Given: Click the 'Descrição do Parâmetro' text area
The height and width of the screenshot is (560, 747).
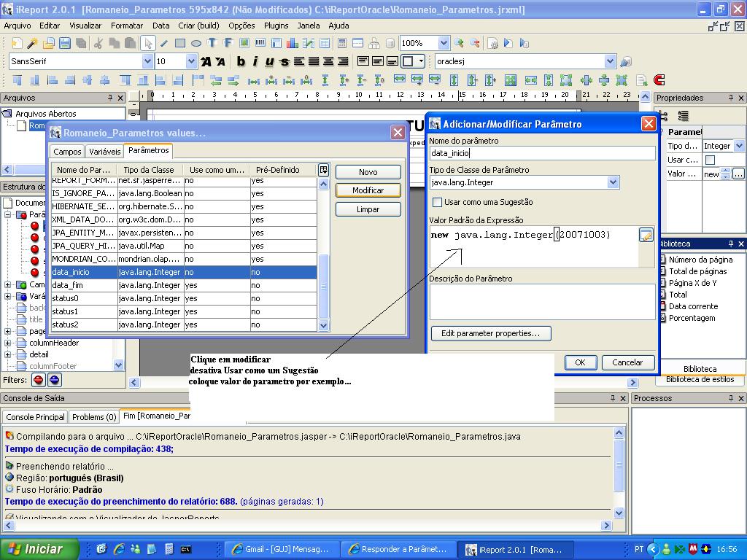Looking at the screenshot, I should pos(542,302).
